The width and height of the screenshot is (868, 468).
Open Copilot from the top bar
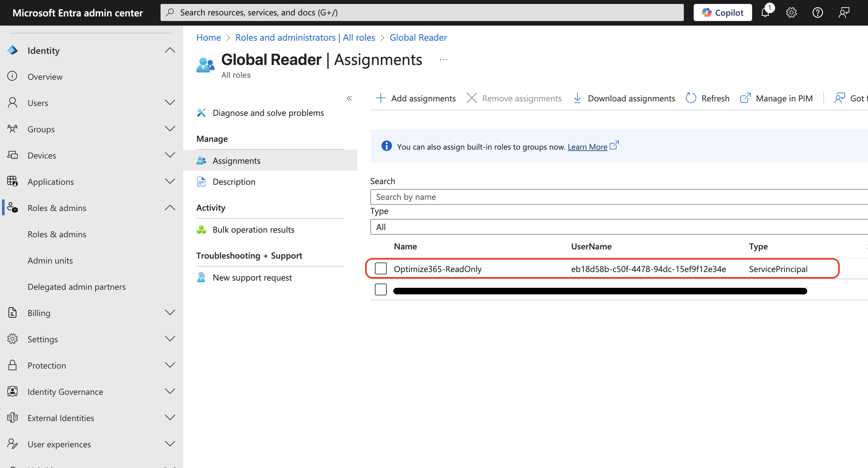pos(723,12)
